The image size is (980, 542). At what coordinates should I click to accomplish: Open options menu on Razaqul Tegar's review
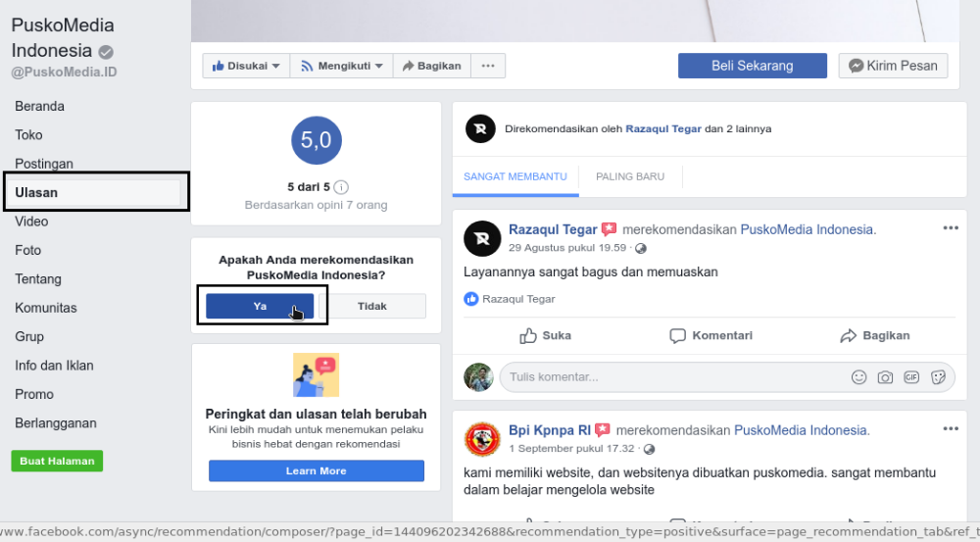[x=951, y=228]
